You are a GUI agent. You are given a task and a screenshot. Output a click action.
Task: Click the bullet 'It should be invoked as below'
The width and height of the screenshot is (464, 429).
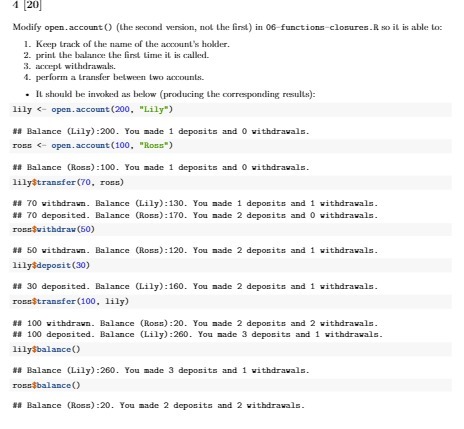click(x=175, y=94)
